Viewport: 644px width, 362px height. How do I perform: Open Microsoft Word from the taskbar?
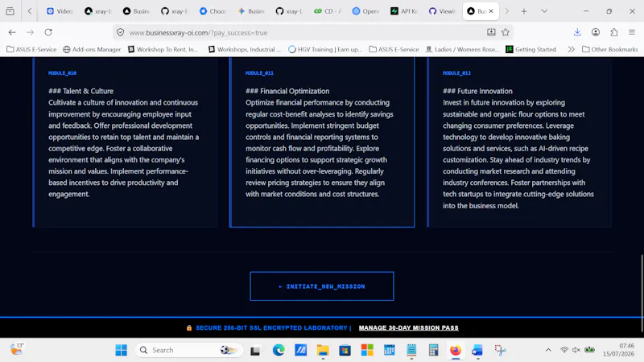tap(477, 350)
